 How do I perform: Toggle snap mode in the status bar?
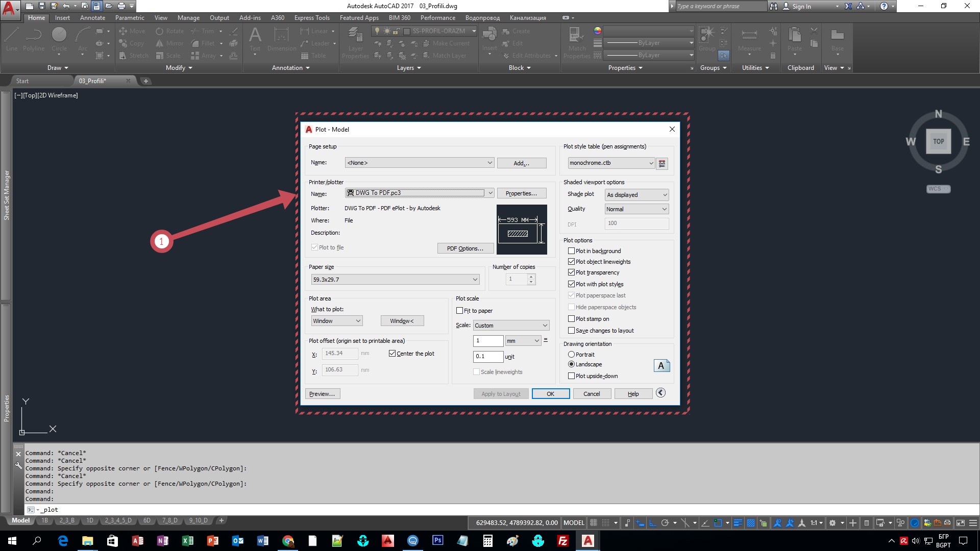click(x=605, y=523)
